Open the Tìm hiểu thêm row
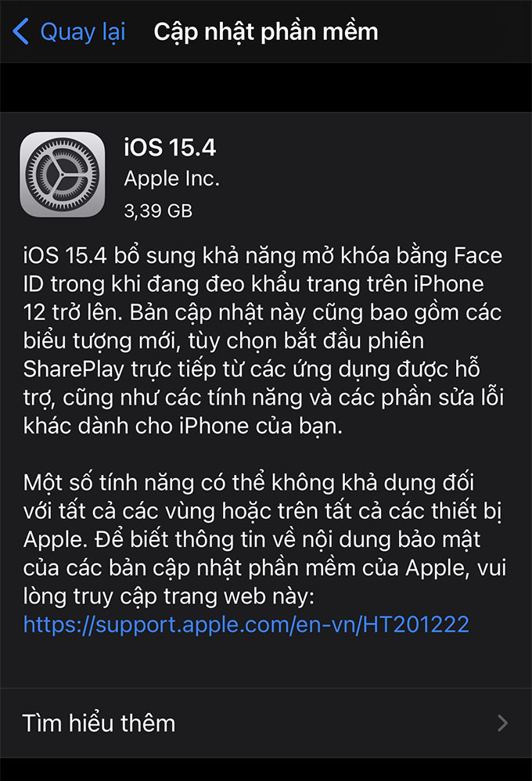 click(266, 723)
